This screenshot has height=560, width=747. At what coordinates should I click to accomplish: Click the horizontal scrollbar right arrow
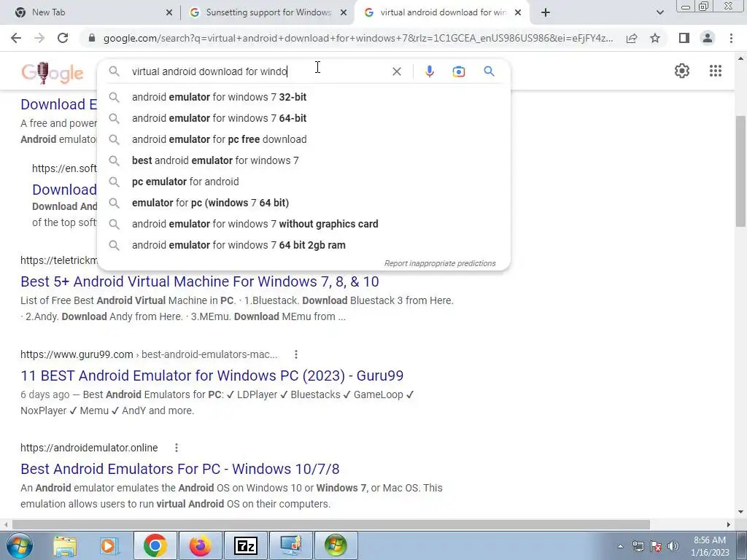(x=729, y=524)
